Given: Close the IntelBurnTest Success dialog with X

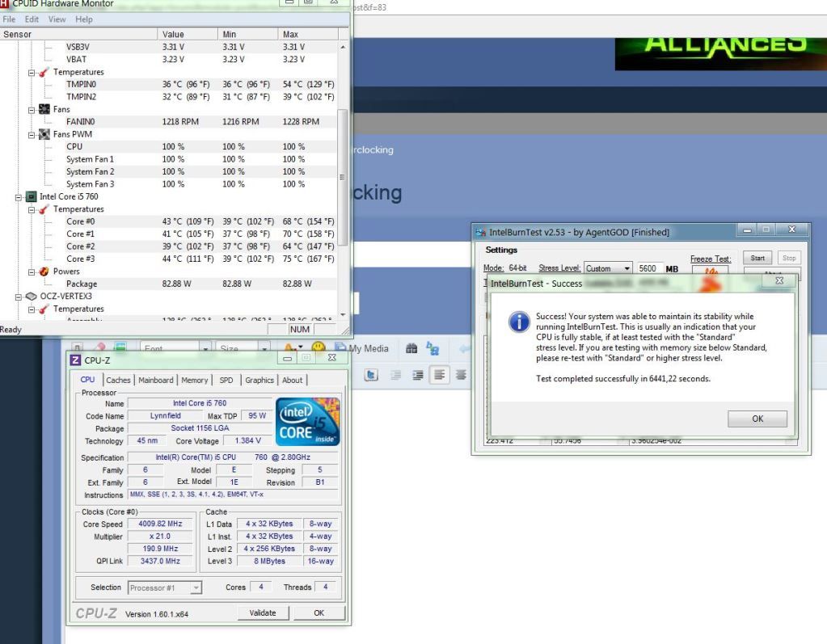Looking at the screenshot, I should pyautogui.click(x=779, y=281).
